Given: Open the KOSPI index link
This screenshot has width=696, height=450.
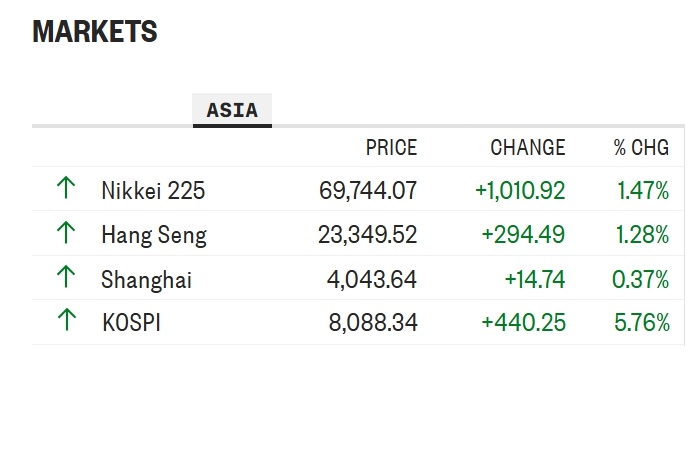Looking at the screenshot, I should pyautogui.click(x=131, y=322).
